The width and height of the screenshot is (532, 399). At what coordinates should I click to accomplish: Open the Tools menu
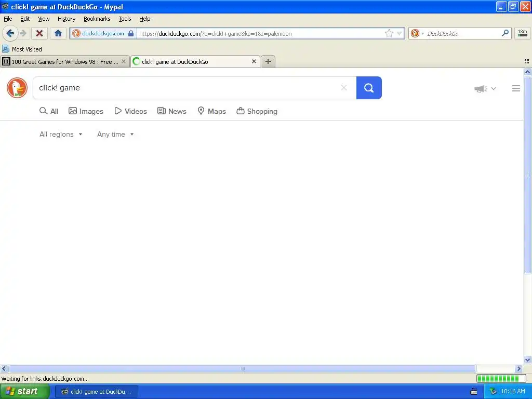125,19
